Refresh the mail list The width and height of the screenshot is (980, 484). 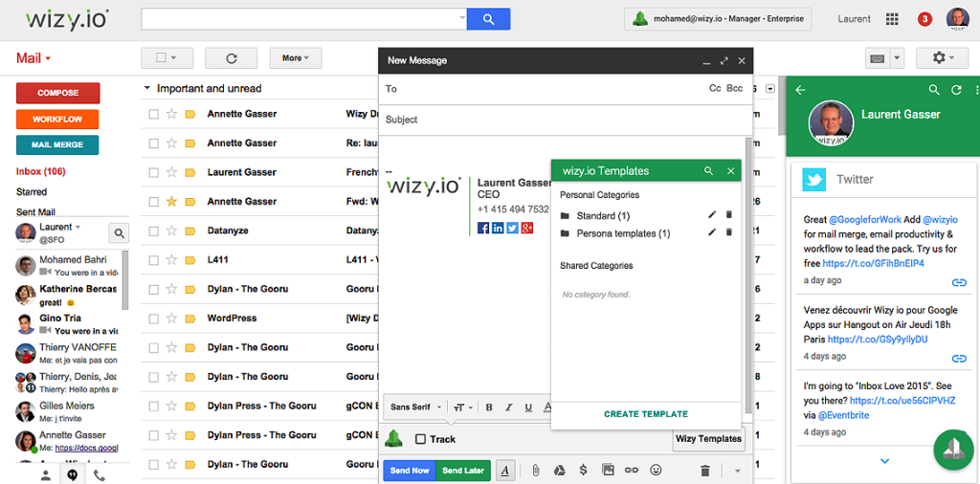(x=232, y=58)
